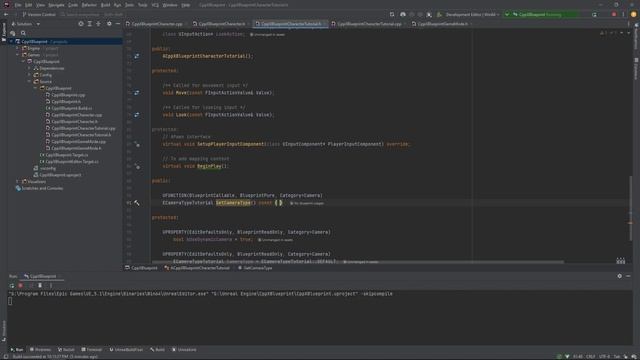Open the Version Control branch widget
Screen dimensions: 640x360
point(39,14)
